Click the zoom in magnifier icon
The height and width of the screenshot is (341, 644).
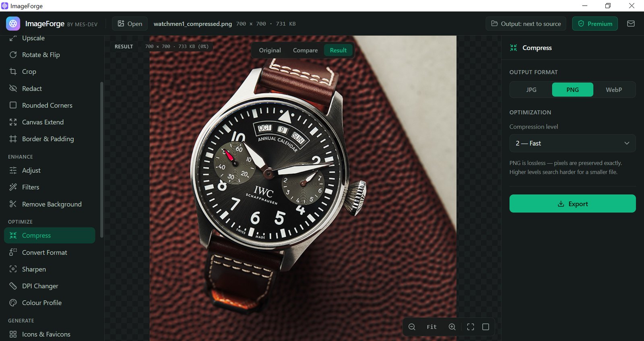tap(452, 327)
